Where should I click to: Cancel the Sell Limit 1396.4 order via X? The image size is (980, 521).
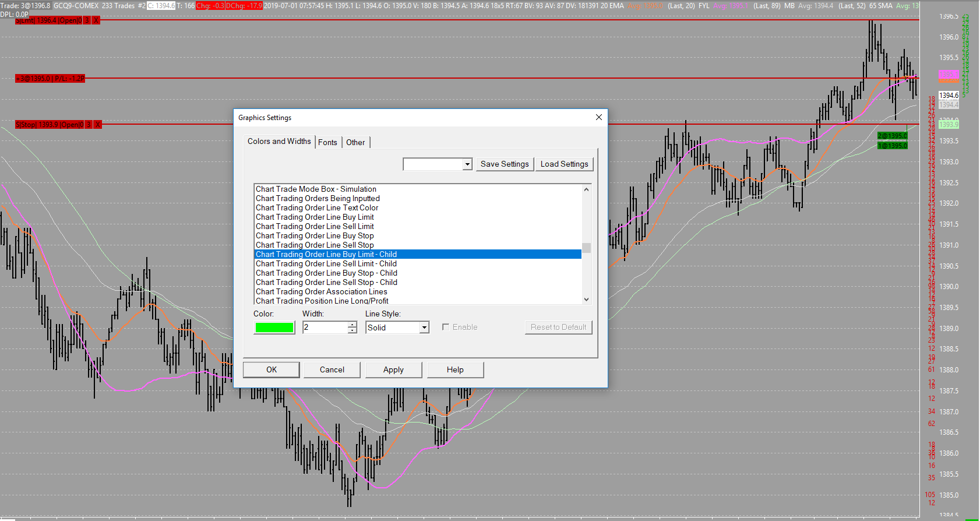pyautogui.click(x=96, y=20)
